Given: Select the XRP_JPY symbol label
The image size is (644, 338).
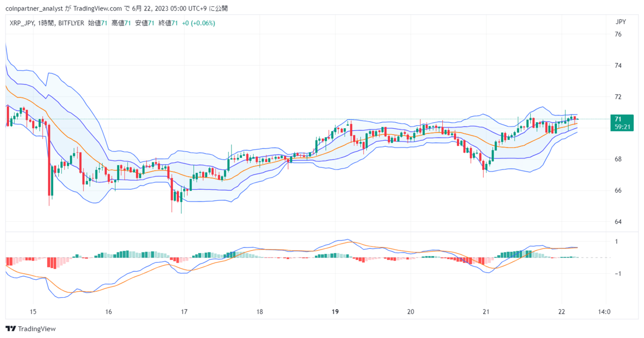Looking at the screenshot, I should pos(22,23).
